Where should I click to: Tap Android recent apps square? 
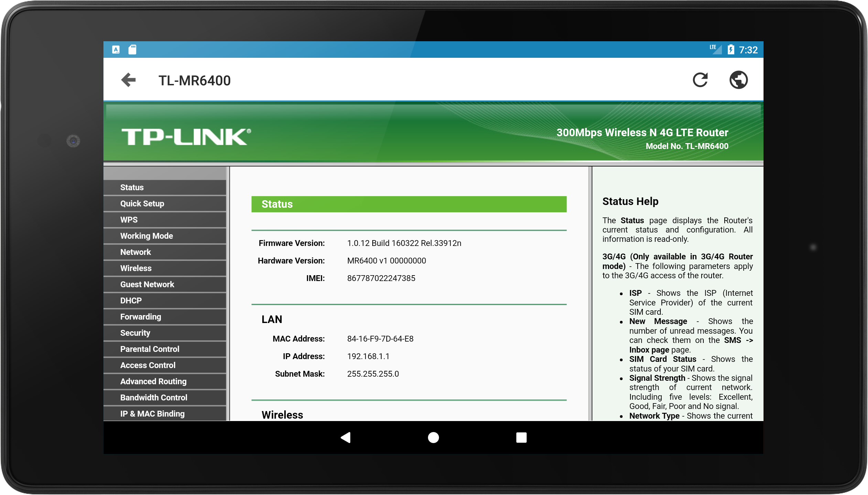(x=521, y=437)
